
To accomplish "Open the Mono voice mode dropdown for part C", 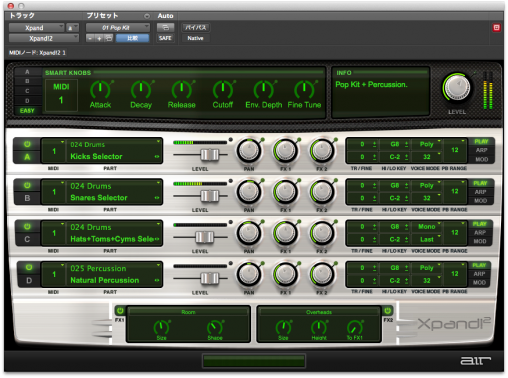I will click(427, 227).
